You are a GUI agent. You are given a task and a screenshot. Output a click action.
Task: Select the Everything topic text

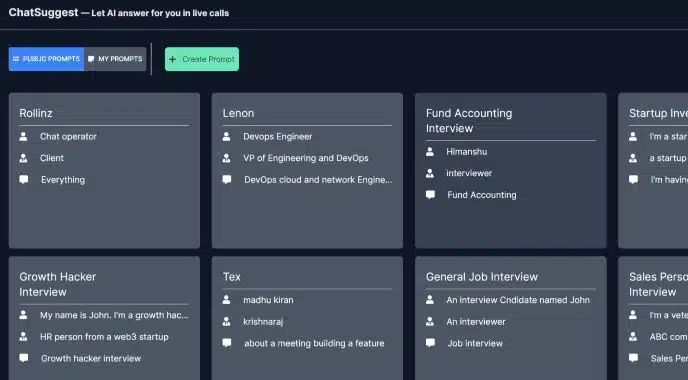click(63, 179)
